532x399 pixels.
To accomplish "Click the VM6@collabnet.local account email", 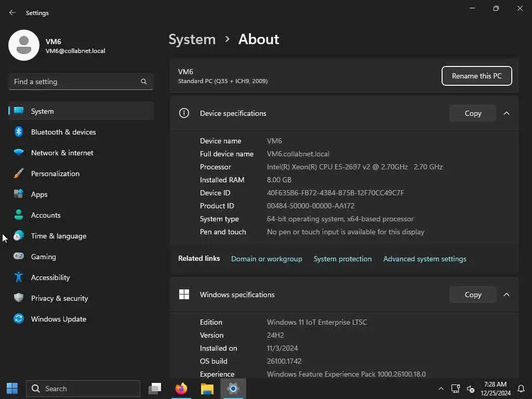I will click(75, 51).
